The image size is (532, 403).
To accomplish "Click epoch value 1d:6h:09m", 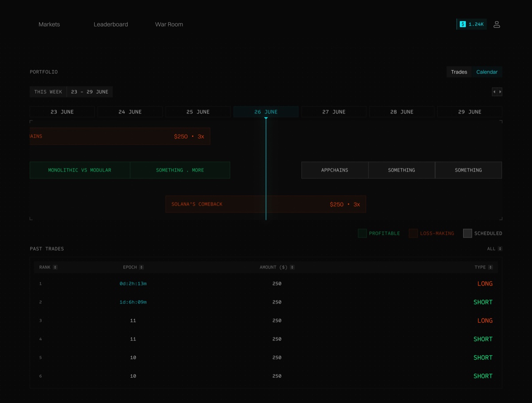I will coord(133,302).
